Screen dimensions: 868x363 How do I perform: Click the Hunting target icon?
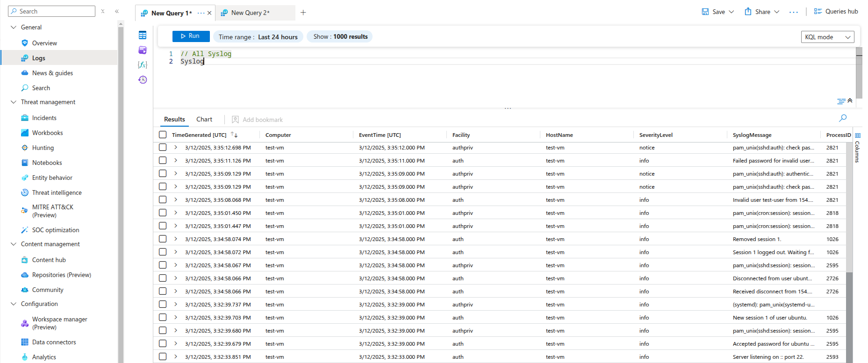pos(25,148)
